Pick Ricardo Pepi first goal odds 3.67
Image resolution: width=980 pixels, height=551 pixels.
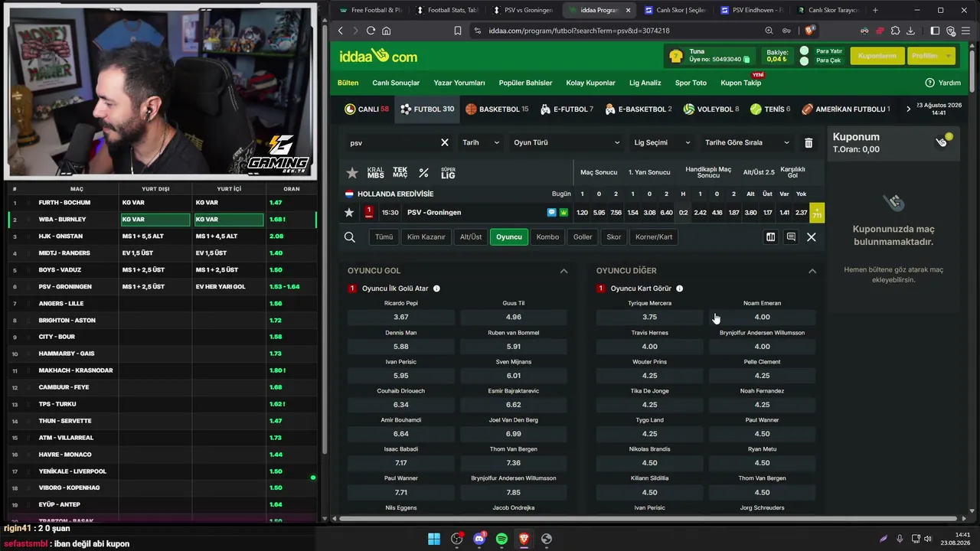point(401,317)
